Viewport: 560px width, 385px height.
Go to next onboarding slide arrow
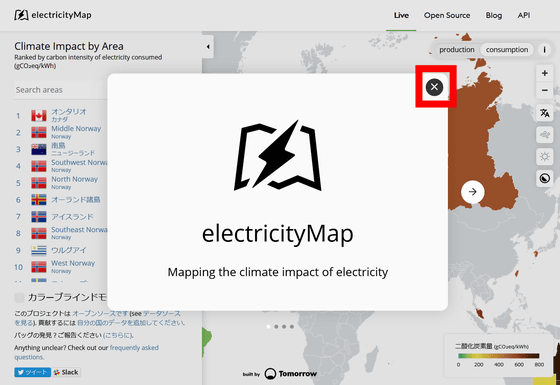pyautogui.click(x=472, y=192)
